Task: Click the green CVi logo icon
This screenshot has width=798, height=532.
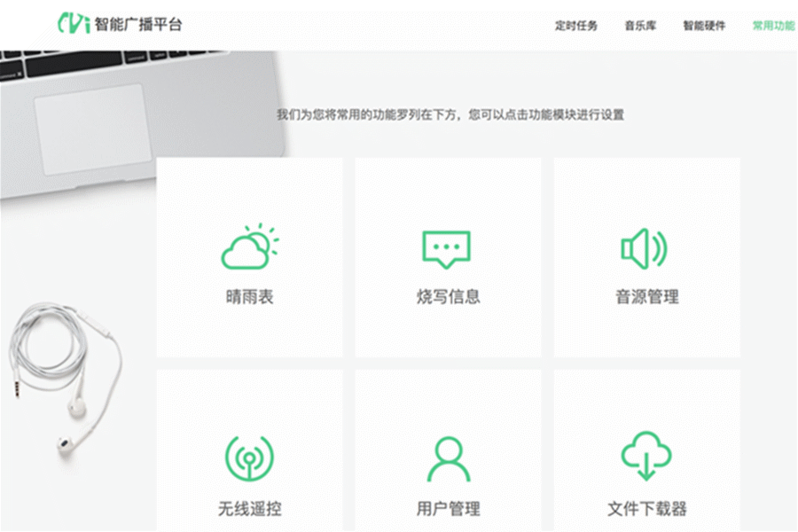Action: click(x=73, y=24)
